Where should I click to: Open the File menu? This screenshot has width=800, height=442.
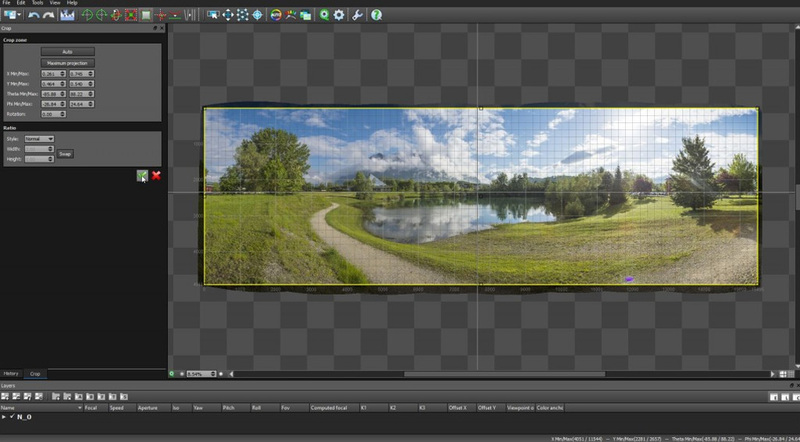tap(6, 3)
